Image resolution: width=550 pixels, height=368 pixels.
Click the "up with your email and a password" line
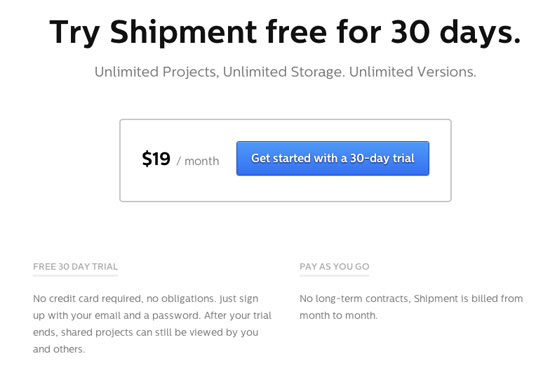point(152,316)
